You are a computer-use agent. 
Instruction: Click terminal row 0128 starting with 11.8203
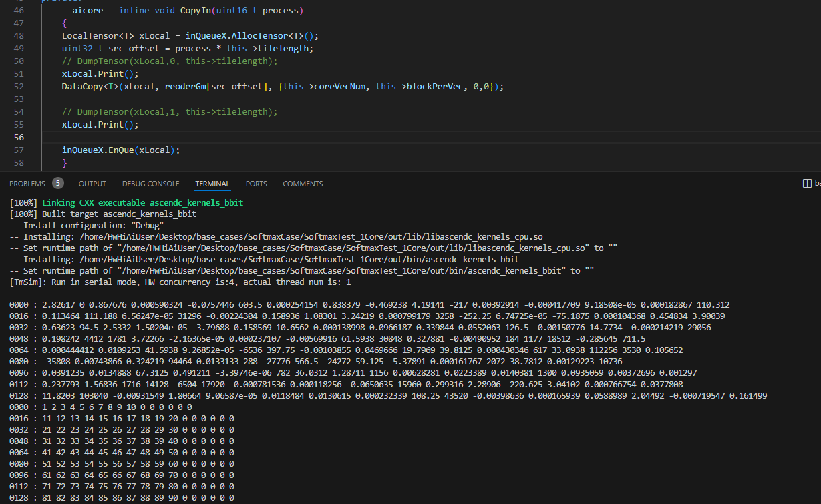pos(388,395)
